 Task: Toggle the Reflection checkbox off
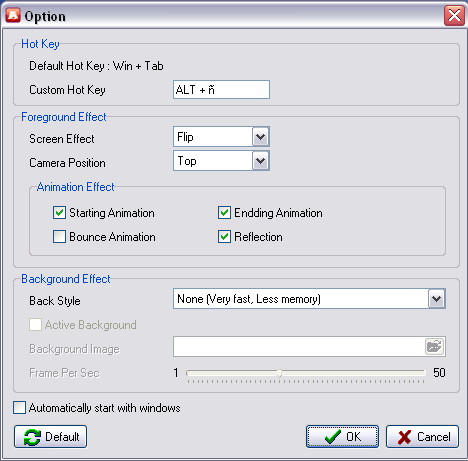pyautogui.click(x=224, y=237)
